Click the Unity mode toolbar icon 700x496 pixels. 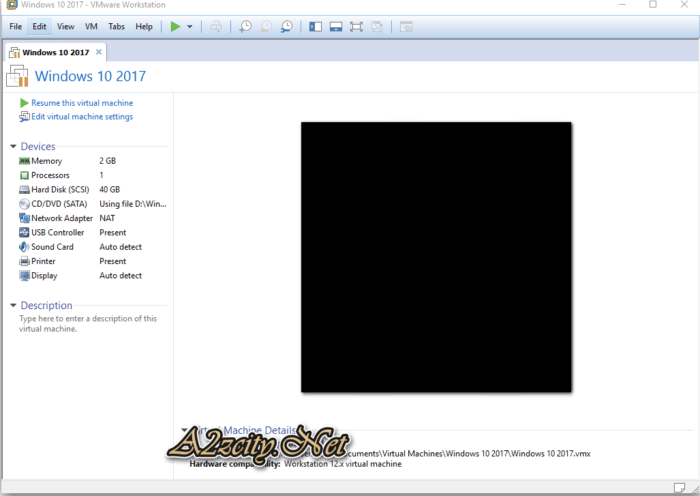pos(377,27)
